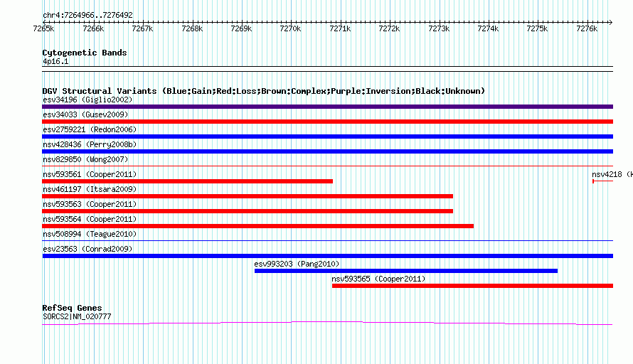Open the nsv593565 (Cooper2011) label
The image size is (633, 364).
click(x=378, y=279)
